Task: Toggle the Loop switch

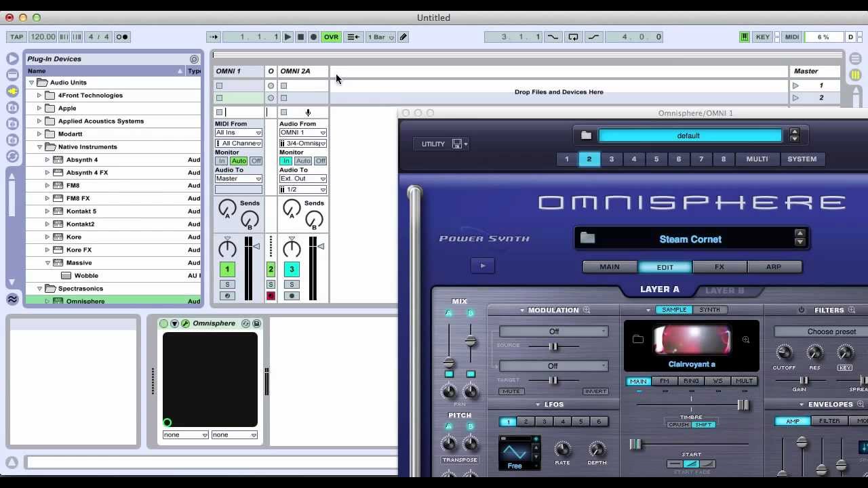Action: 573,37
